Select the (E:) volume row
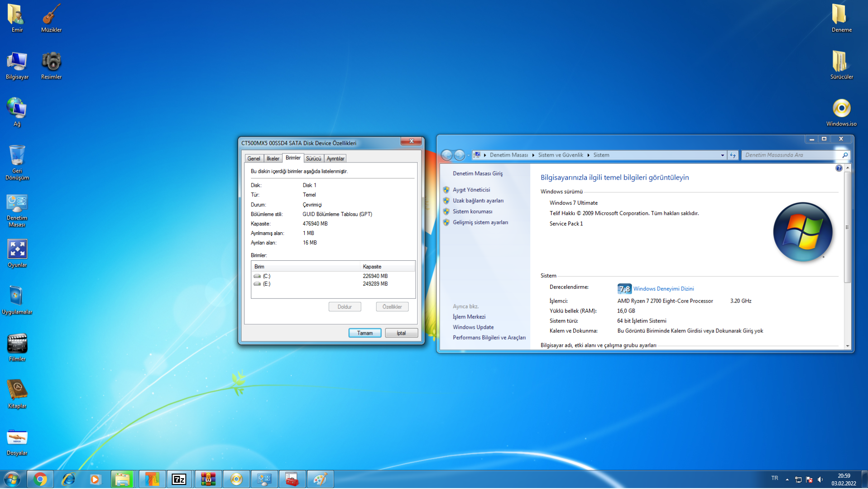The height and width of the screenshot is (489, 868). click(333, 284)
